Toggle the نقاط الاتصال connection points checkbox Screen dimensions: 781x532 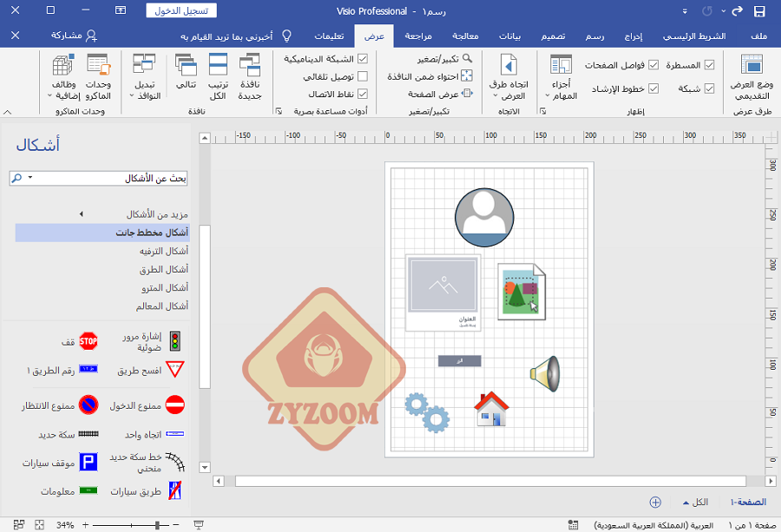click(363, 94)
